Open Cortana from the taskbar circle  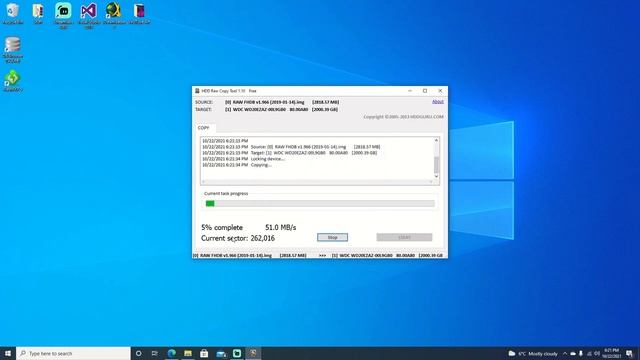pos(138,353)
